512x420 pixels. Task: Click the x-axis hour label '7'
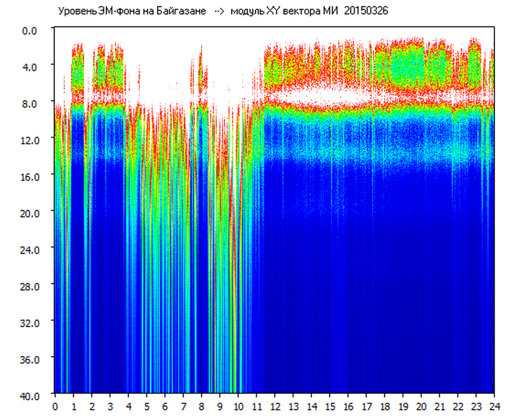tap(184, 406)
